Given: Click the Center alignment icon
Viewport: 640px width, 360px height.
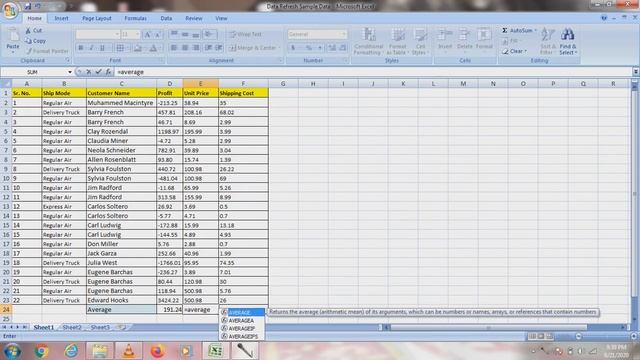Looking at the screenshot, I should click(185, 48).
